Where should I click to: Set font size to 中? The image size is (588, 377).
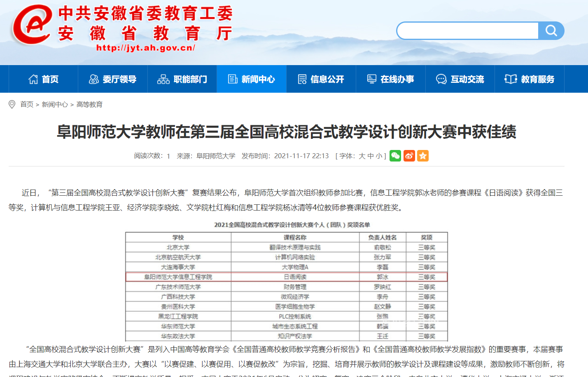coord(371,156)
